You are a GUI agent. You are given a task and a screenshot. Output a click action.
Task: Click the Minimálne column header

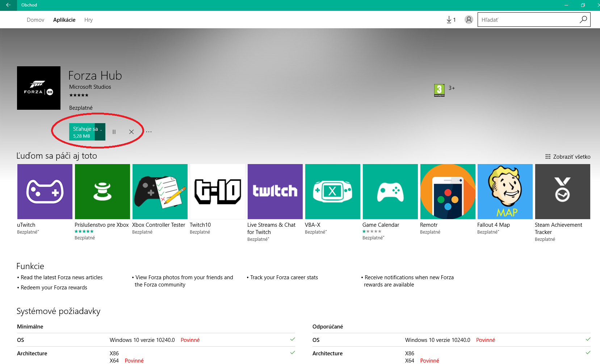(x=30, y=327)
